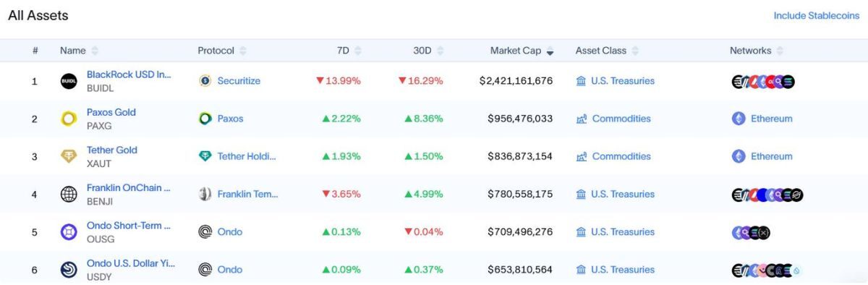Click the network icons cluster in BENJI row
Image resolution: width=868 pixels, height=285 pixels.
pos(767,195)
